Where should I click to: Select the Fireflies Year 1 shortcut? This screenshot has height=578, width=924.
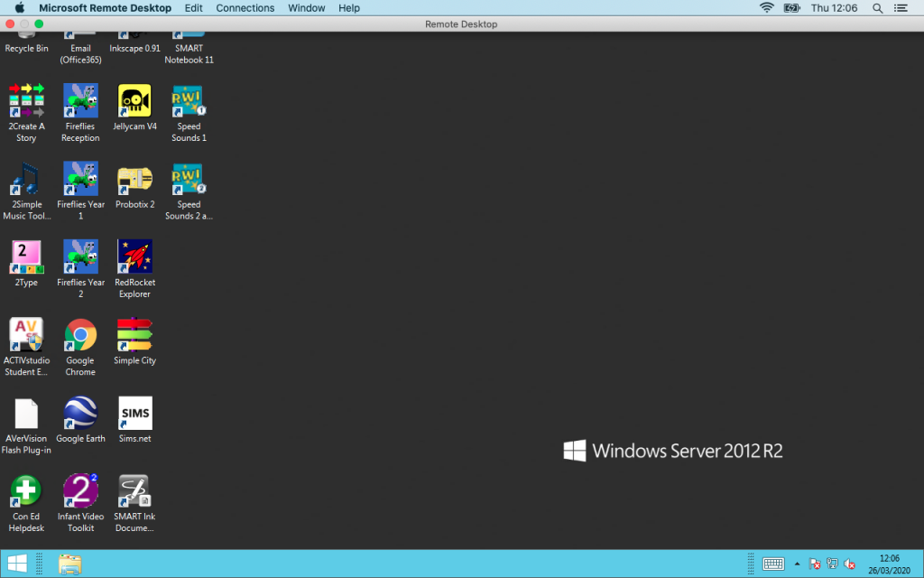pyautogui.click(x=80, y=191)
